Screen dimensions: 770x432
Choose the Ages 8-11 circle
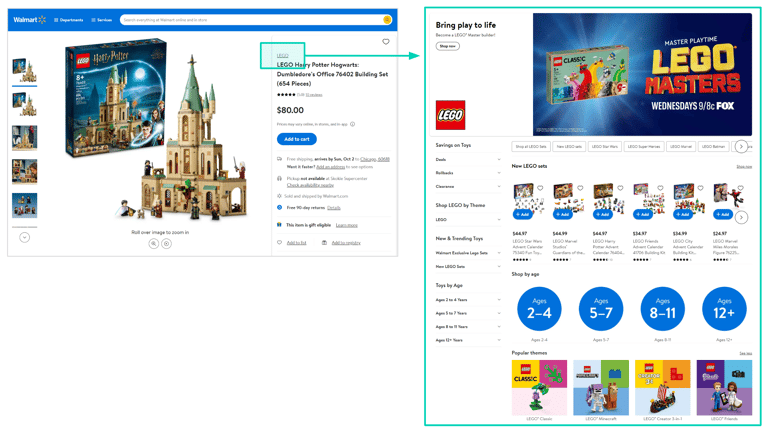(x=663, y=309)
